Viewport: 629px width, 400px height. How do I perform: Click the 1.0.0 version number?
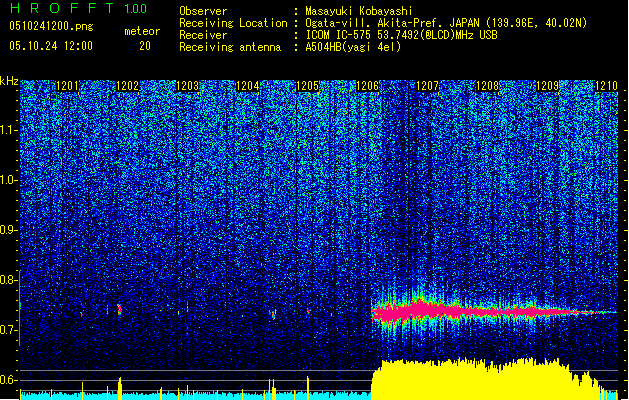coord(136,9)
